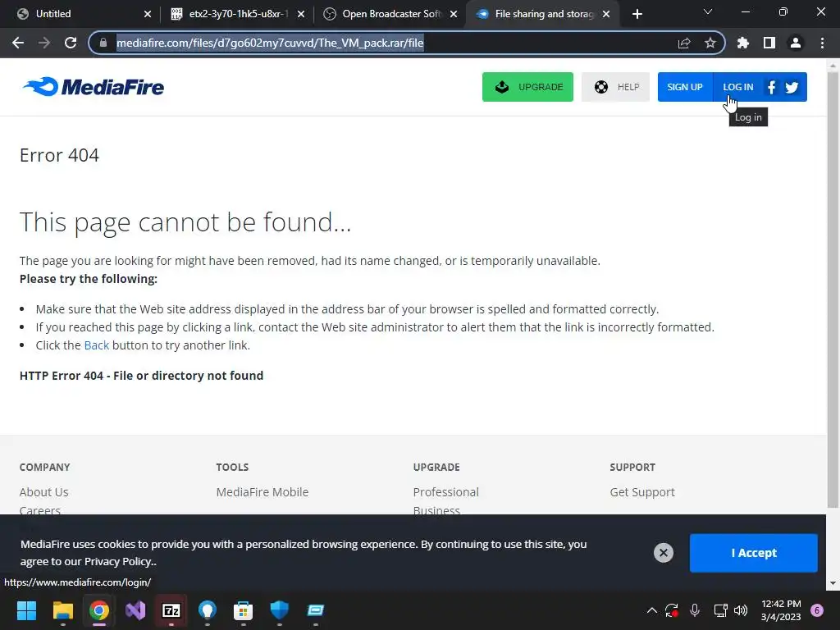This screenshot has width=840, height=630.
Task: Open Windows Start menu
Action: (x=26, y=610)
